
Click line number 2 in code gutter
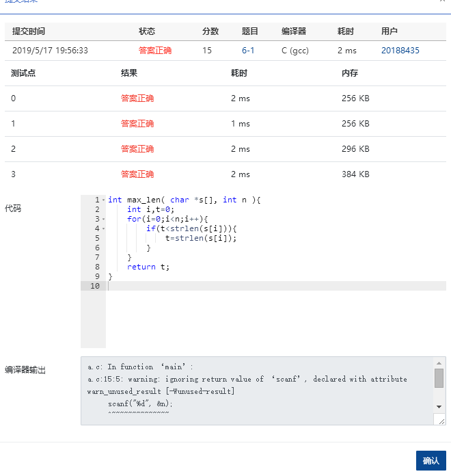click(x=97, y=209)
